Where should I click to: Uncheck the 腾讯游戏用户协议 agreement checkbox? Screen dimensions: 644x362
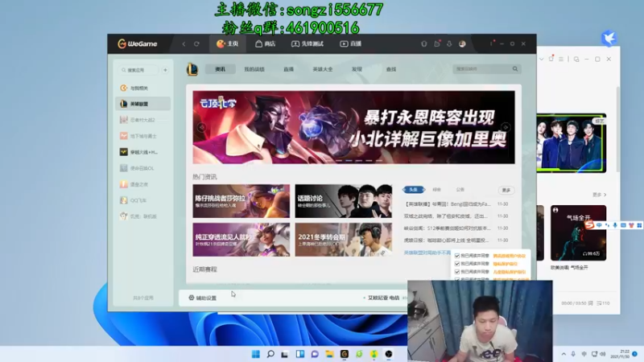pos(457,256)
